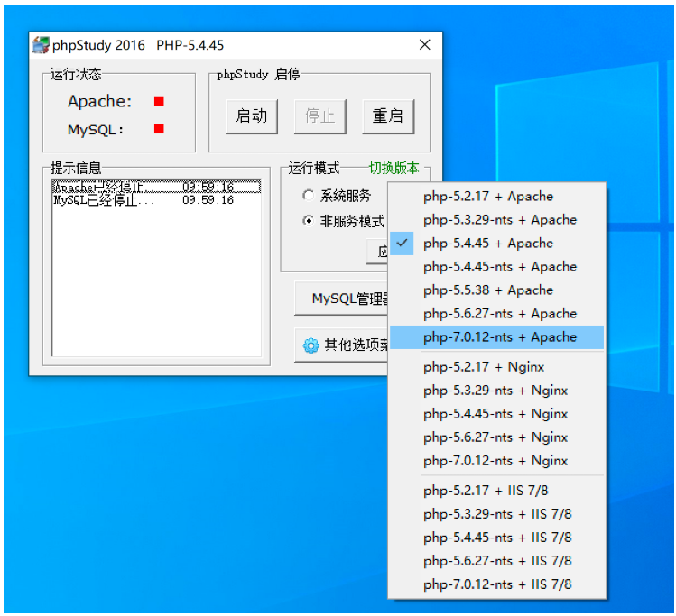Click the 启动 button to start services

pyautogui.click(x=252, y=116)
